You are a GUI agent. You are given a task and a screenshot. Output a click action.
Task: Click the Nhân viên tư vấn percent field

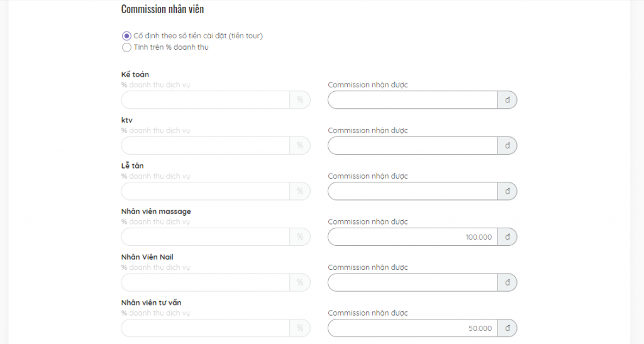[206, 328]
